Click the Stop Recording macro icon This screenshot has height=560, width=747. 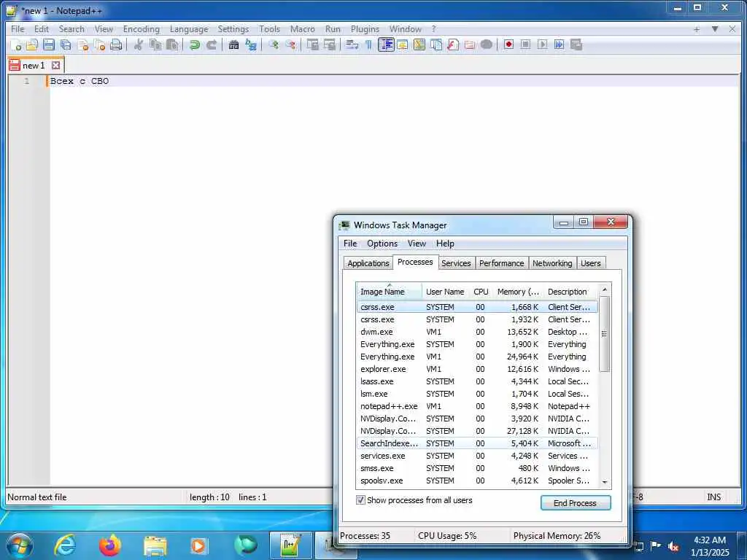(x=525, y=44)
